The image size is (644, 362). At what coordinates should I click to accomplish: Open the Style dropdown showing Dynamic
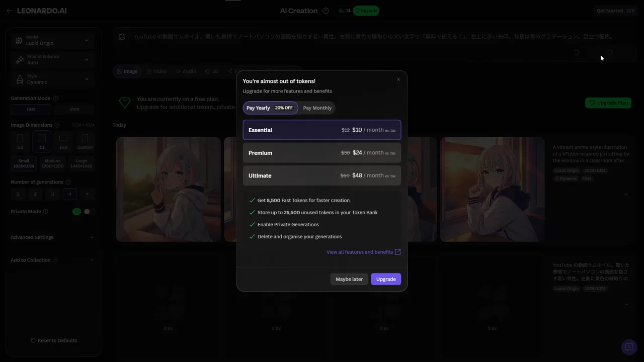pyautogui.click(x=52, y=79)
